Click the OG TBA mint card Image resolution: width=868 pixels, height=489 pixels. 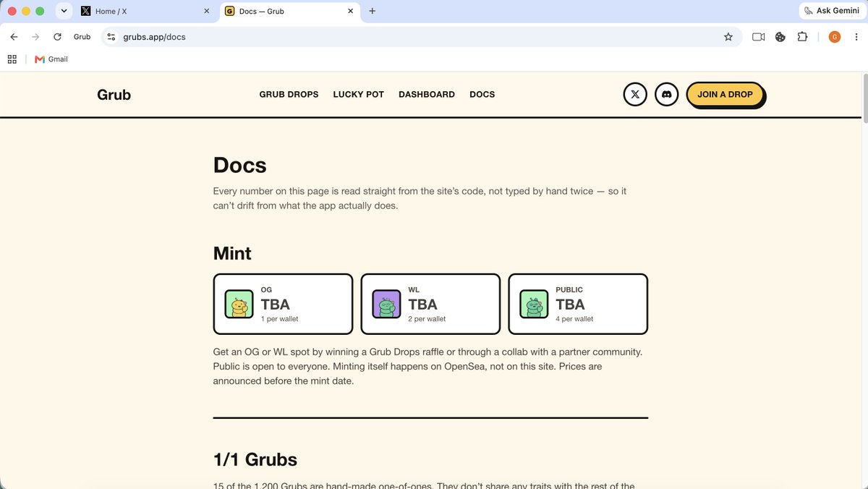click(283, 304)
